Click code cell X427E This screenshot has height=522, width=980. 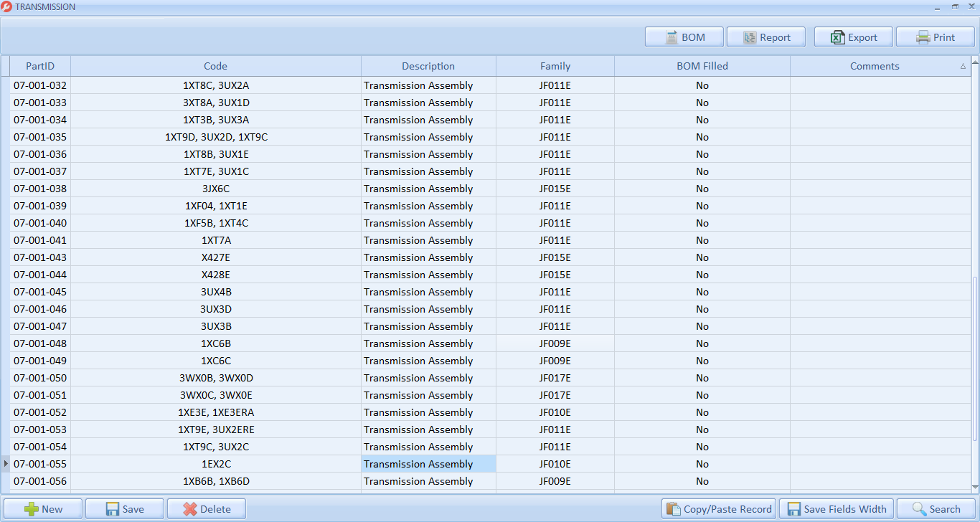click(x=216, y=257)
